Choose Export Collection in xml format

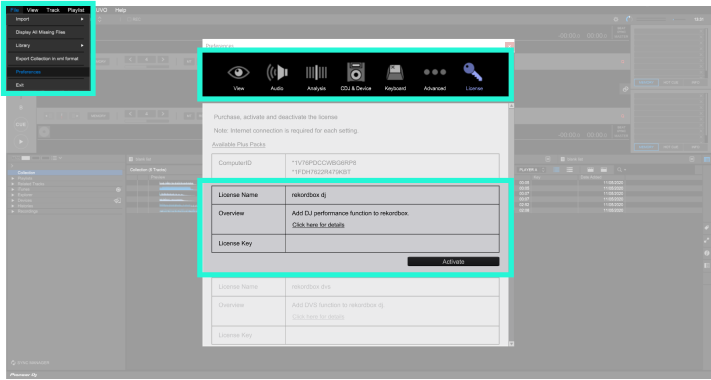point(48,58)
